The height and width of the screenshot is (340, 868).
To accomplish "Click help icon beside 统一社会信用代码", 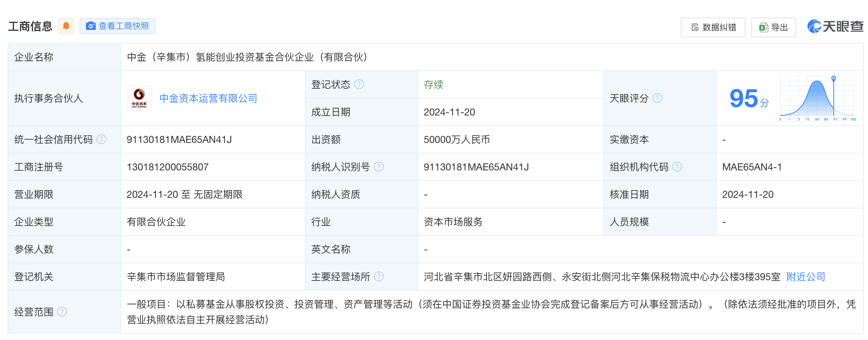I will (101, 139).
